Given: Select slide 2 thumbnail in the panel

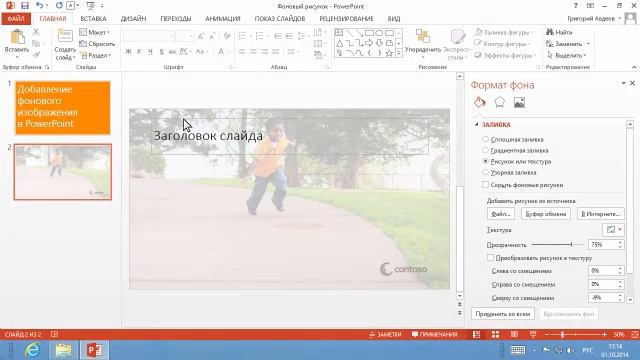Looking at the screenshot, I should click(63, 172).
